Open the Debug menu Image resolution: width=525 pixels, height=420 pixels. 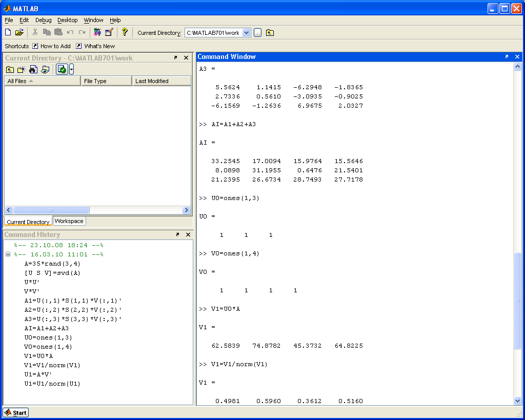tap(44, 20)
